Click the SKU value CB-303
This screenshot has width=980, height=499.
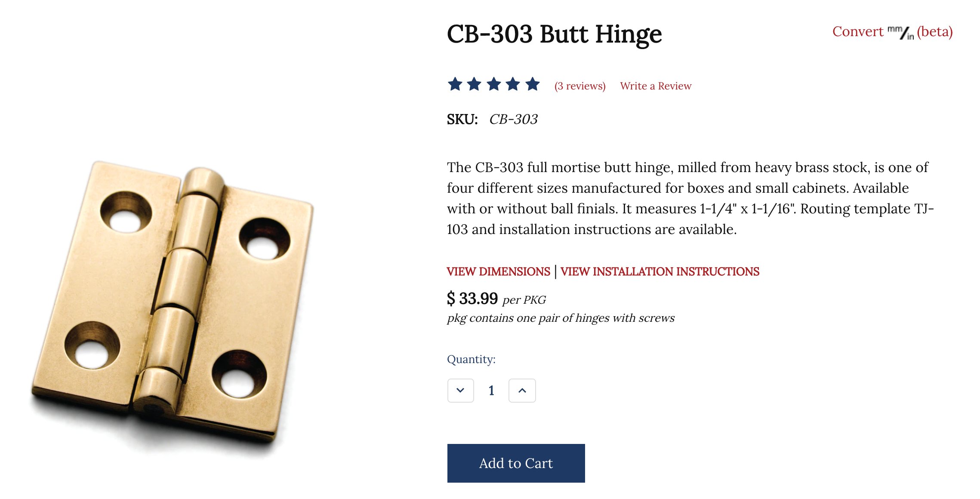(x=514, y=119)
